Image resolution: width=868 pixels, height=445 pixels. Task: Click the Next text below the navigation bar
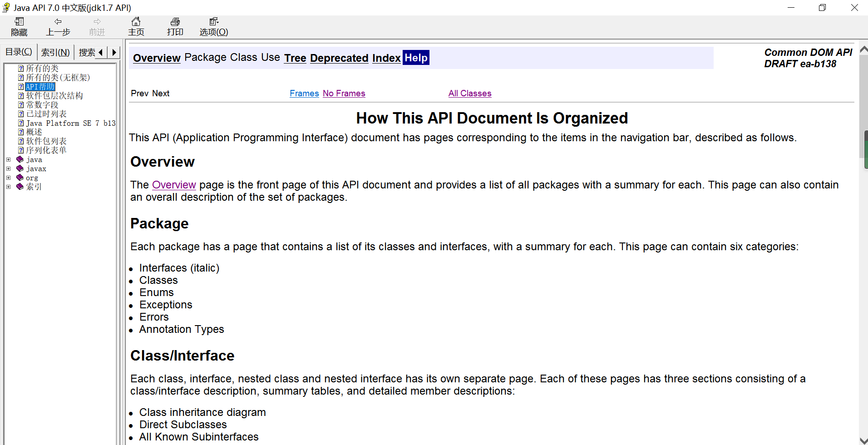161,93
